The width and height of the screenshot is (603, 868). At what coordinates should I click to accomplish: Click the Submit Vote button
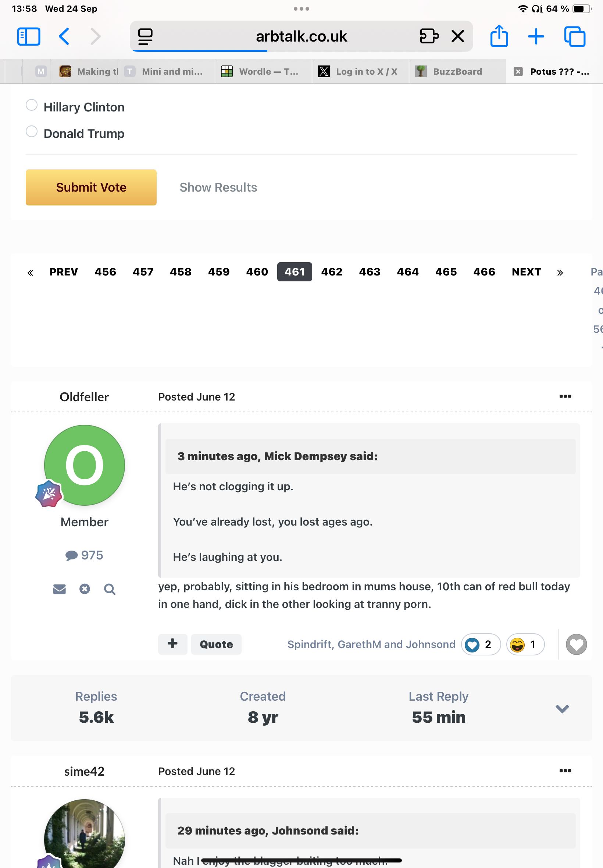91,188
